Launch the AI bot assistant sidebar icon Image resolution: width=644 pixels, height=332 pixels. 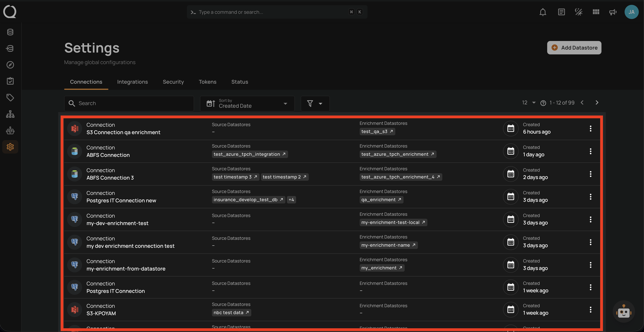[10, 130]
